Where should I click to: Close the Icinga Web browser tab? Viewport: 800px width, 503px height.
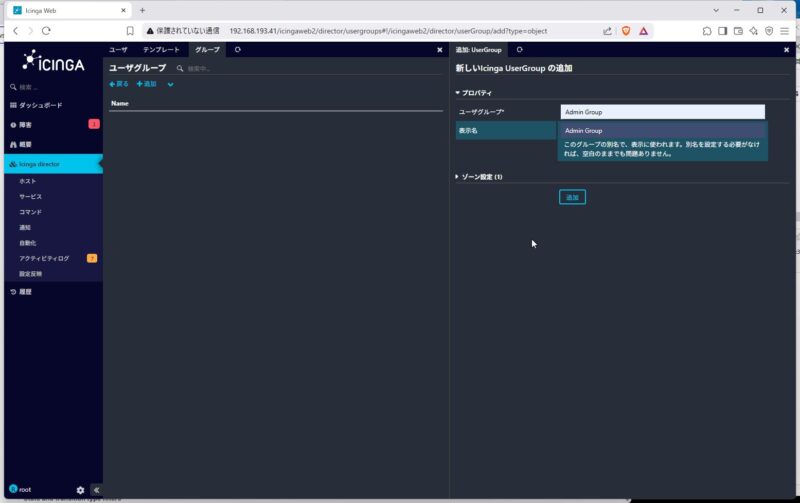pos(123,10)
